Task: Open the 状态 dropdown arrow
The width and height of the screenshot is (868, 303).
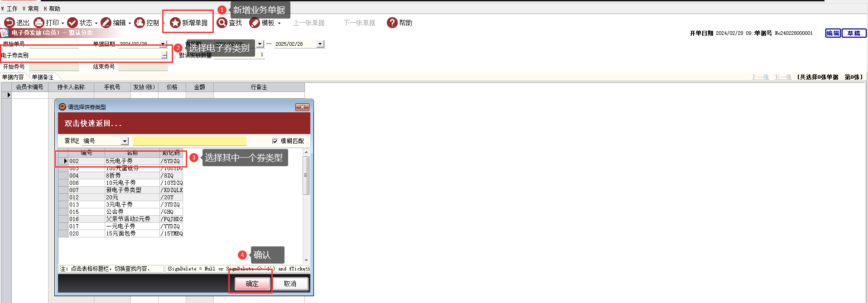Action: pos(96,23)
